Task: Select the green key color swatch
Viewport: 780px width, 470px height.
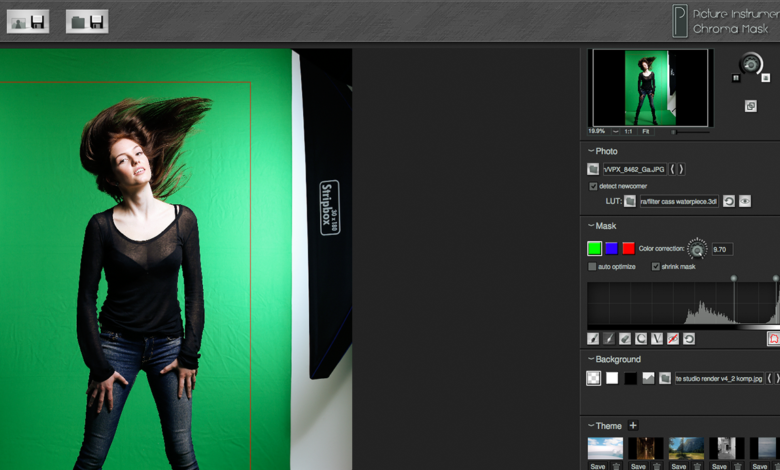Action: pyautogui.click(x=594, y=248)
